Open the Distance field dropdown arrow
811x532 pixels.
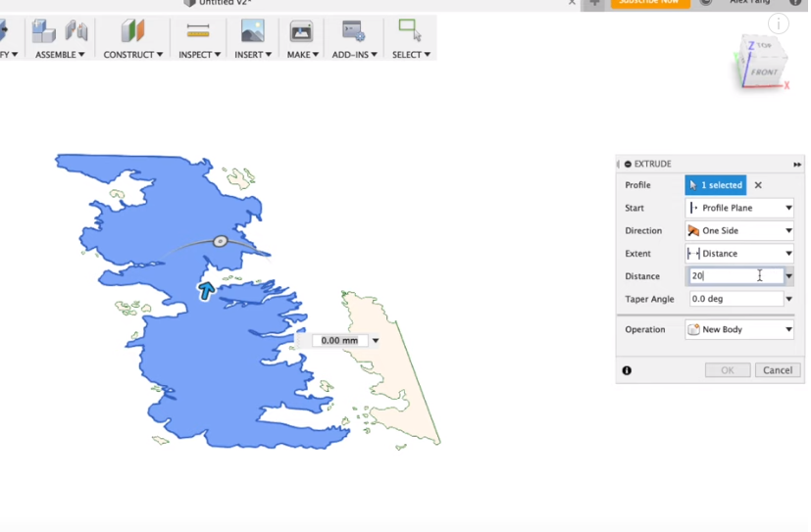(789, 276)
